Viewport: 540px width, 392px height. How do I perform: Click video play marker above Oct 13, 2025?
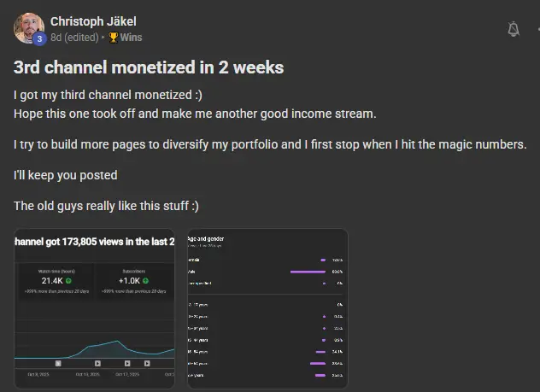coord(97,364)
